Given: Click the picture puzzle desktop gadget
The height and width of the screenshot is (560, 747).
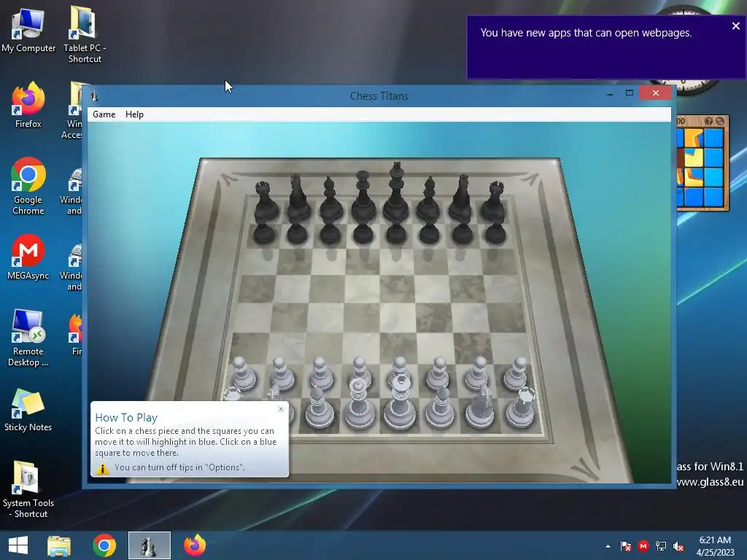Looking at the screenshot, I should (703, 163).
